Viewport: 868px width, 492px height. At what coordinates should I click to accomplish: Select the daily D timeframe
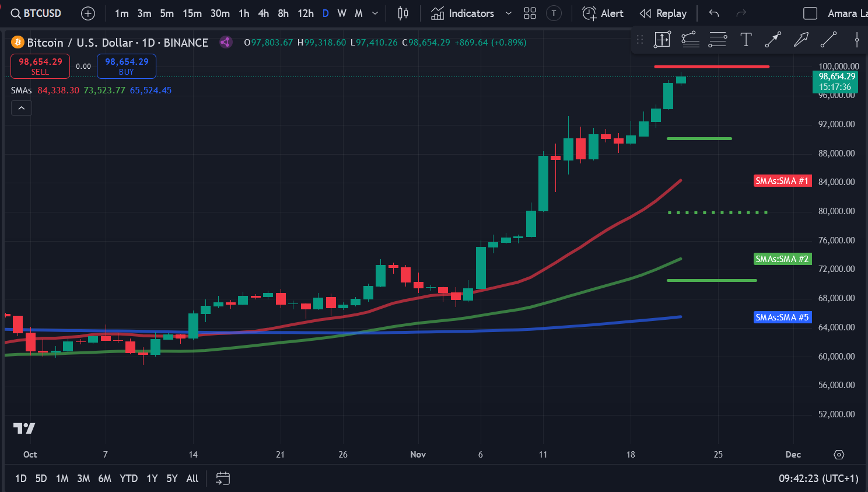point(325,13)
